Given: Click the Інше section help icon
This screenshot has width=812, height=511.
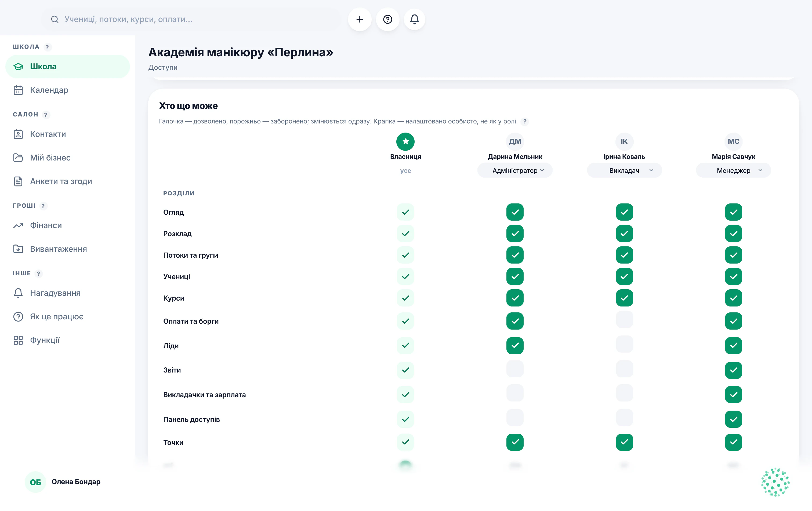Looking at the screenshot, I should pos(38,273).
